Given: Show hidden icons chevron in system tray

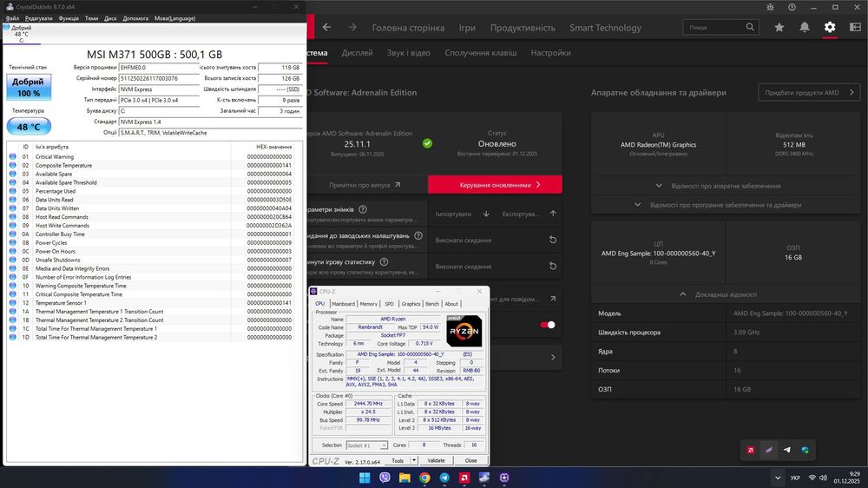Looking at the screenshot, I should [778, 478].
